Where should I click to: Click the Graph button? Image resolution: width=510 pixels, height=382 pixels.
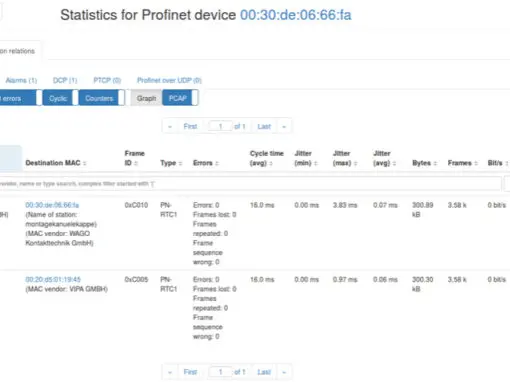(146, 98)
